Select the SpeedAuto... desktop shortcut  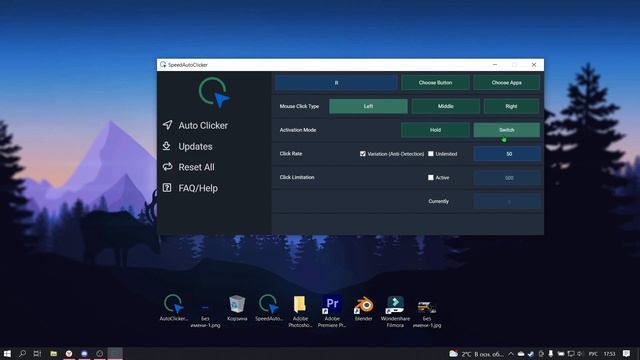[x=269, y=307]
